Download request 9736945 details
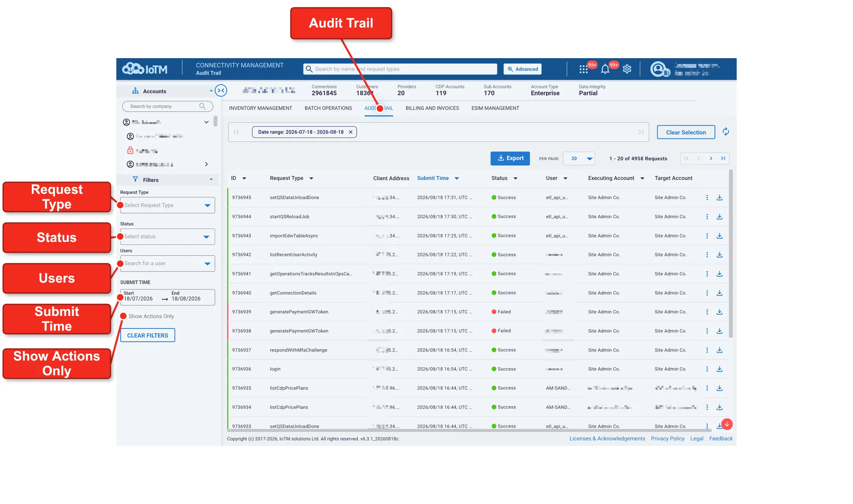Screen dimensions: 853x504 click(x=720, y=198)
